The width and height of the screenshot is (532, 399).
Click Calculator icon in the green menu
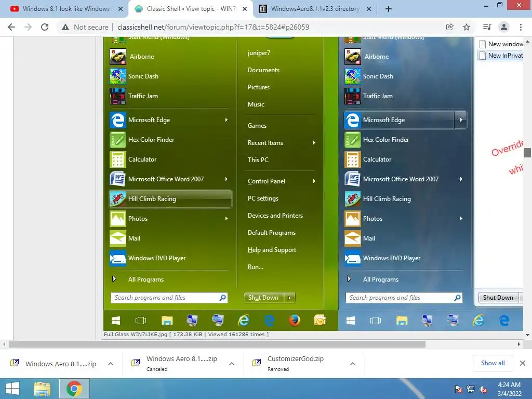118,159
